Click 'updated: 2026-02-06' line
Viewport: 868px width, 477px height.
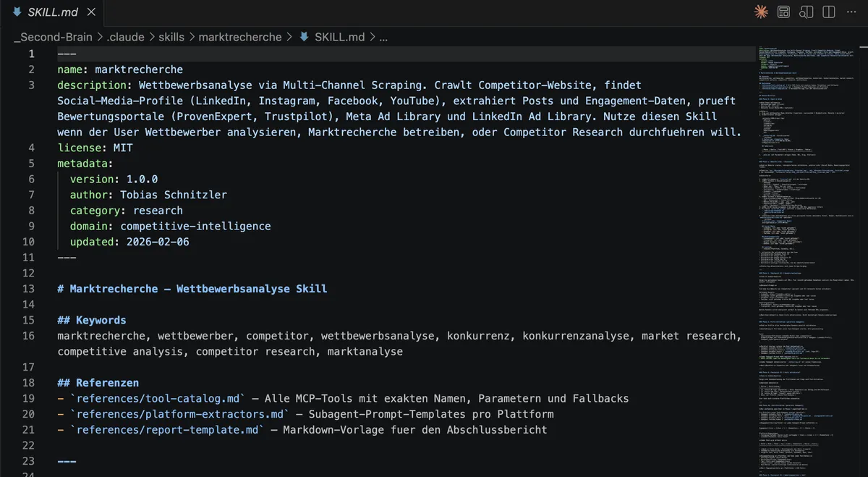tap(129, 242)
